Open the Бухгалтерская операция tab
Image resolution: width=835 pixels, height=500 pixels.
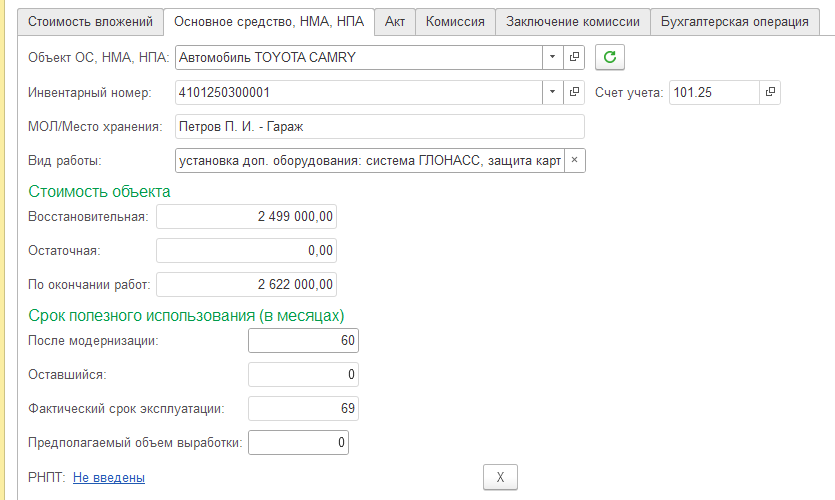tap(735, 22)
